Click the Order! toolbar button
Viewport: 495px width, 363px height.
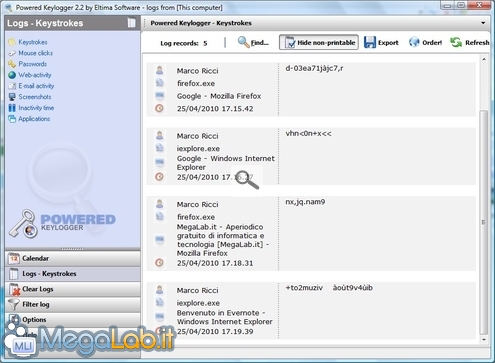click(x=425, y=43)
